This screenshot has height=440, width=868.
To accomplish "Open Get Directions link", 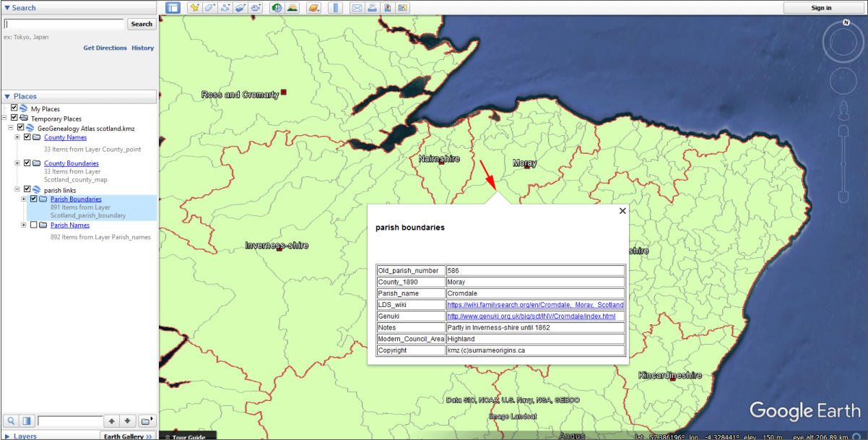I will (105, 48).
